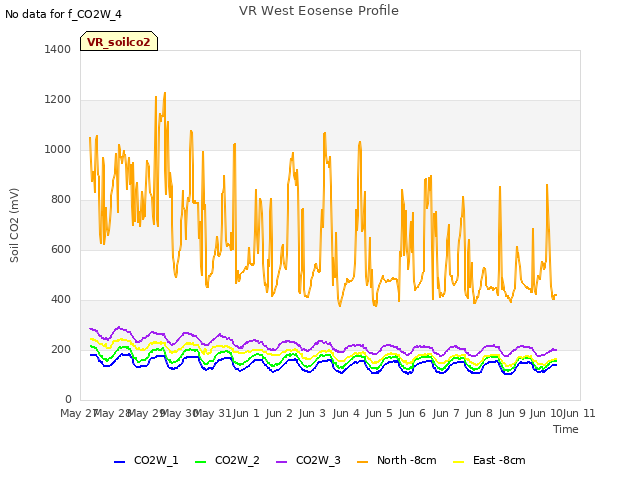This screenshot has width=640, height=480.
Task: Click the yellow East -8cm legend marker
Action: (458, 462)
